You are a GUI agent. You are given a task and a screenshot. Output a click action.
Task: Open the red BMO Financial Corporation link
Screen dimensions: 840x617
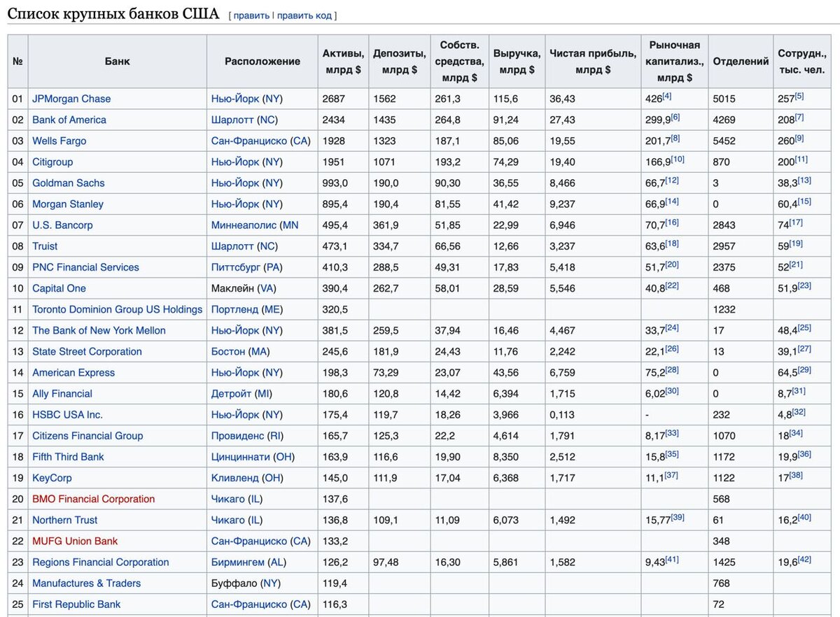94,499
